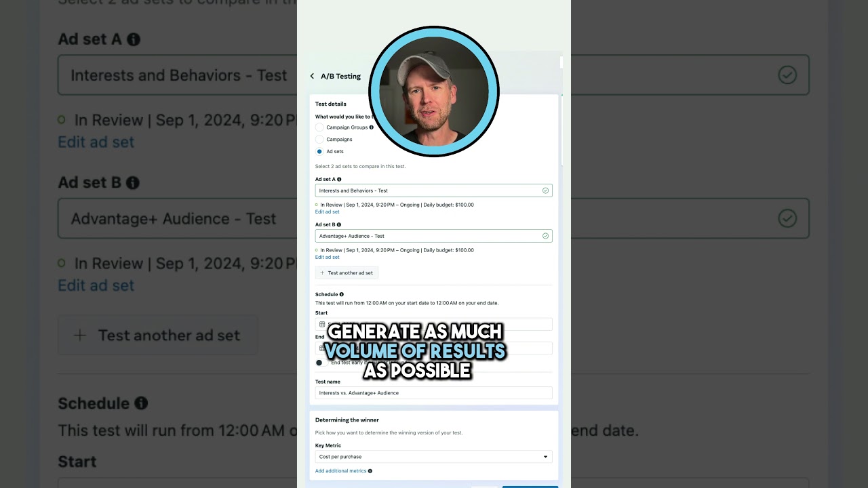Click Edit ad set under Ad set A
This screenshot has height=488, width=868.
pos(328,212)
